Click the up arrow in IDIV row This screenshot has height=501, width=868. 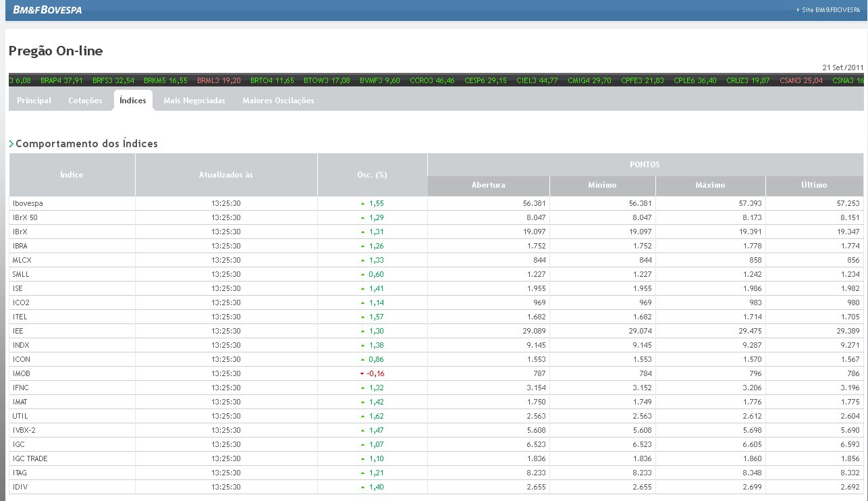(362, 487)
